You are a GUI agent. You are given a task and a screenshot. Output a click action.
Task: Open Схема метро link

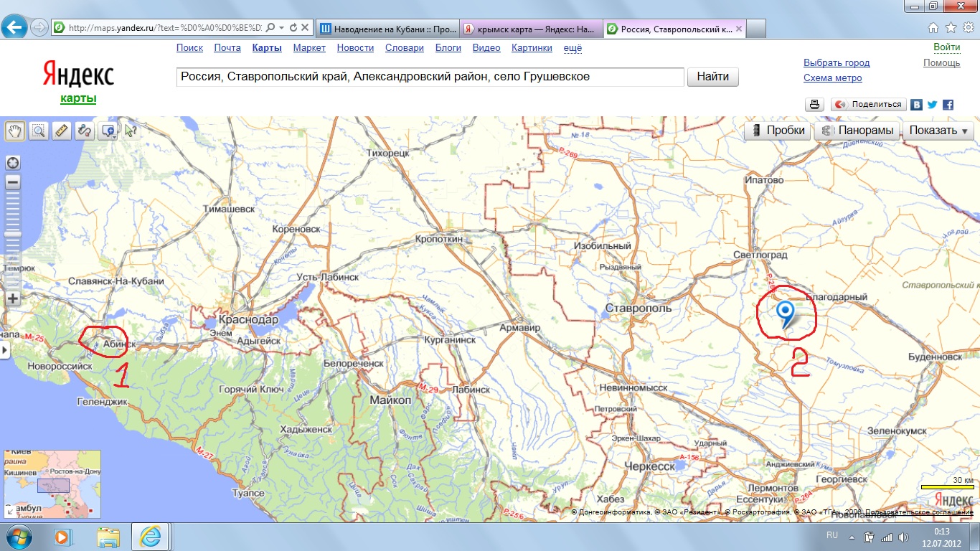coord(833,78)
